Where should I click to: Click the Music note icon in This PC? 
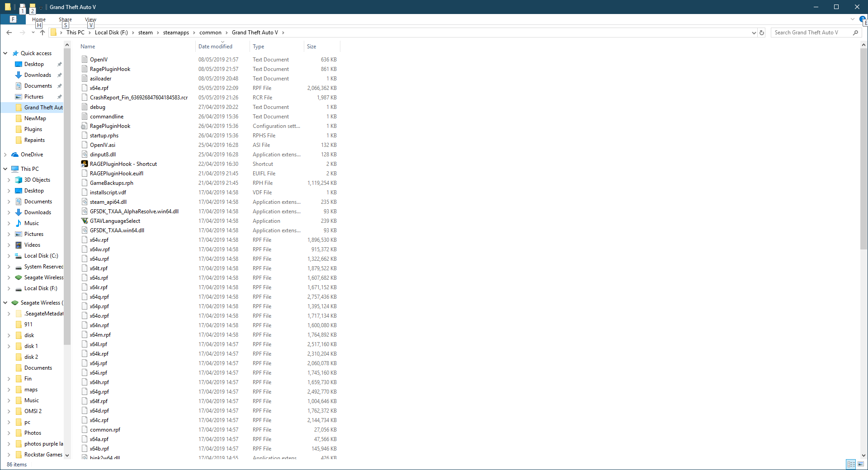click(x=19, y=223)
